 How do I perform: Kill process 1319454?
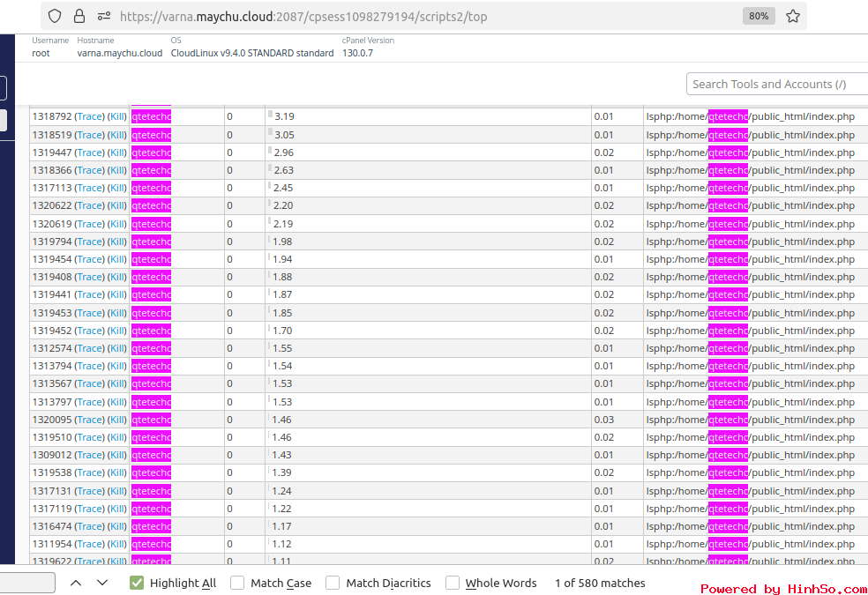116,259
